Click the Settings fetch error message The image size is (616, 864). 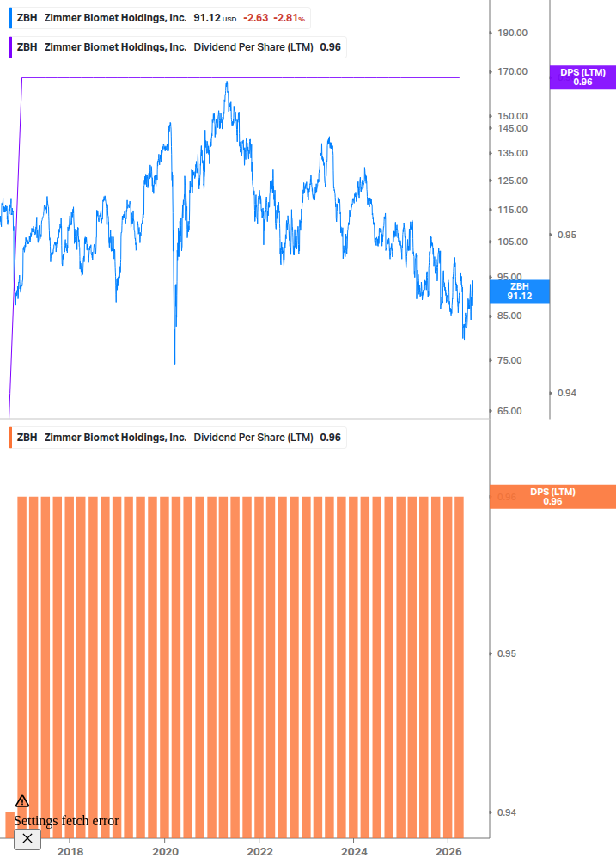67,821
